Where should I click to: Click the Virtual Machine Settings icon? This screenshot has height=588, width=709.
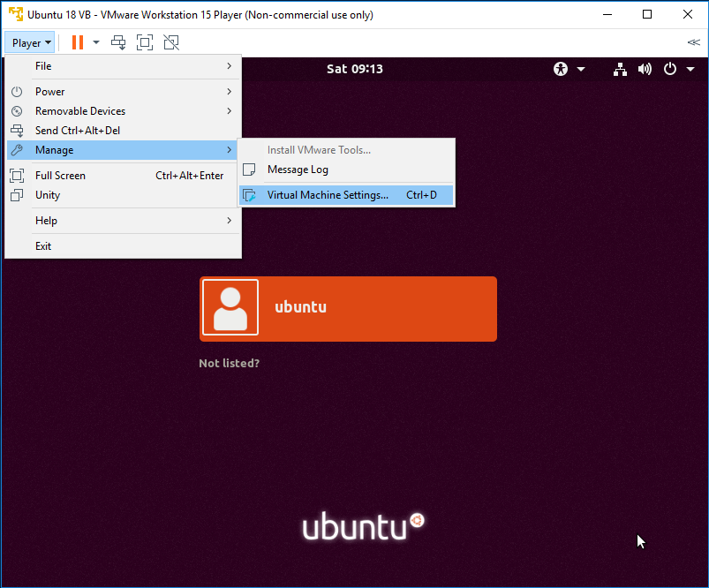(x=249, y=195)
